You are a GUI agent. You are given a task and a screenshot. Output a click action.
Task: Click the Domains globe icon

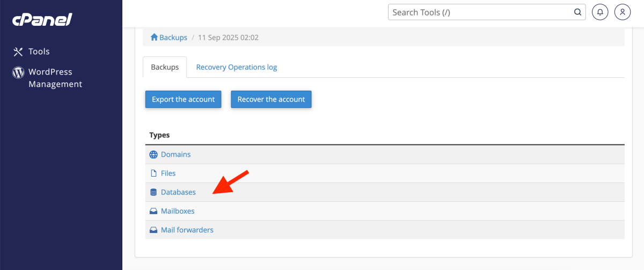click(153, 155)
